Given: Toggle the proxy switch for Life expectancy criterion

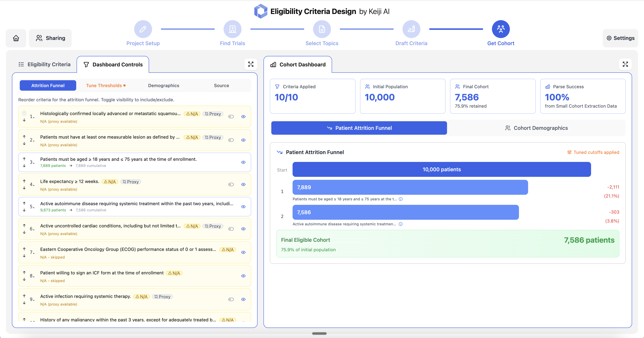Looking at the screenshot, I should pyautogui.click(x=231, y=185).
